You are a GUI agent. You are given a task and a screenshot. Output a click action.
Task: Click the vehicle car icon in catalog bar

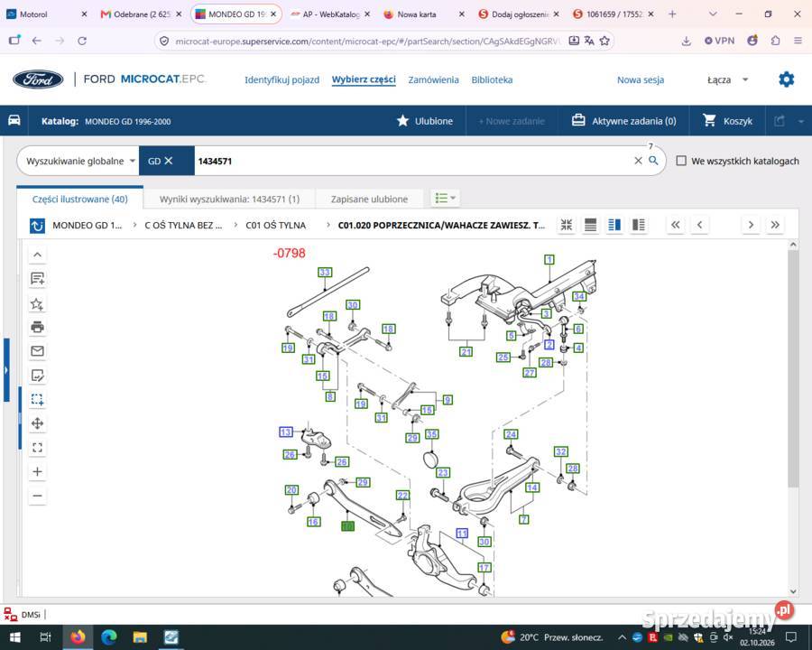click(14, 120)
